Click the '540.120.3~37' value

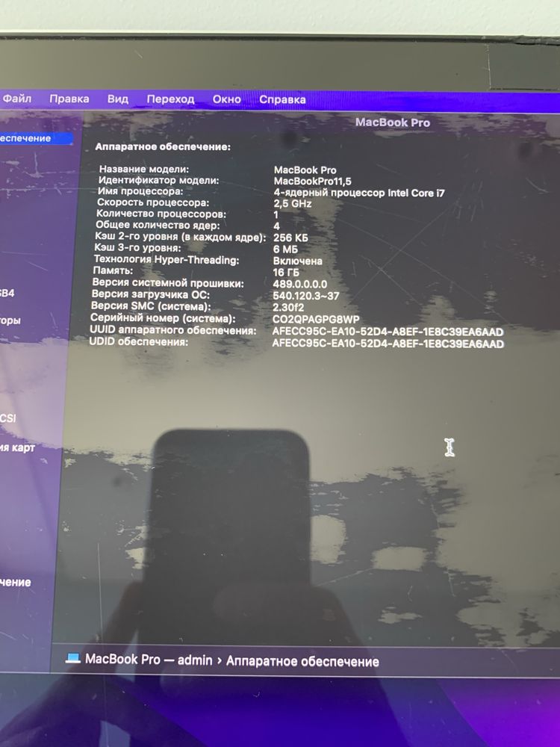(x=305, y=296)
